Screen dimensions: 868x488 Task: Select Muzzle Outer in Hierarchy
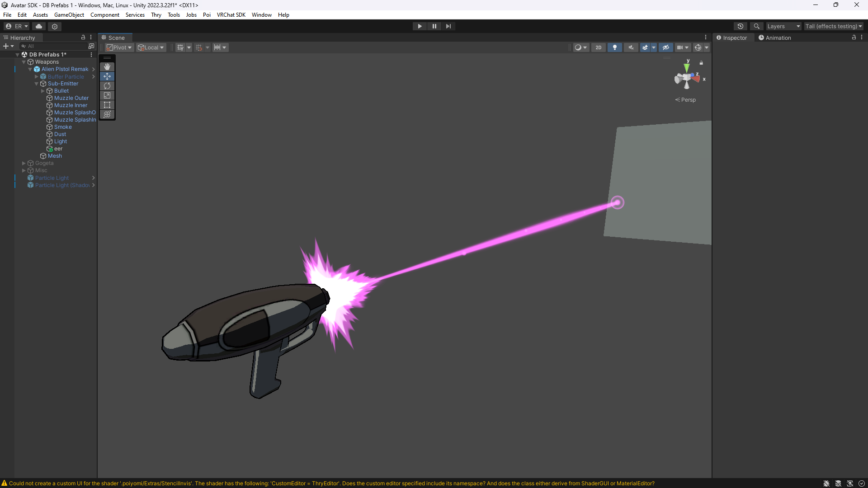tap(71, 98)
